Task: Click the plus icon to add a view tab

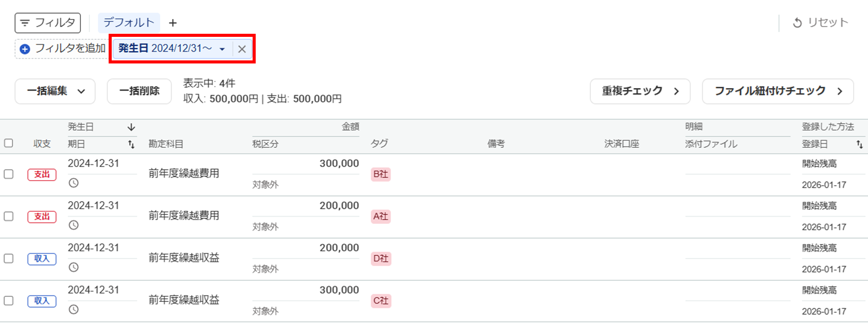Action: [x=173, y=23]
